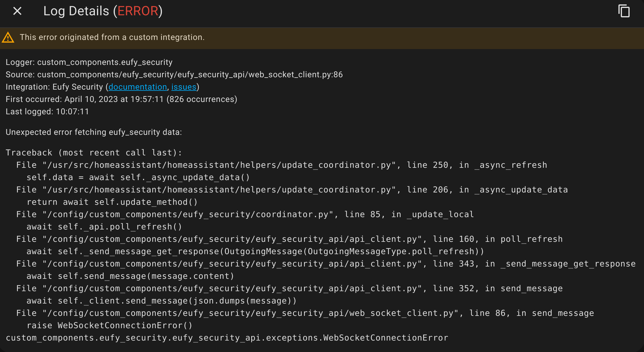Click the yellow warning triangle icon
Image resolution: width=644 pixels, height=352 pixels.
(8, 38)
